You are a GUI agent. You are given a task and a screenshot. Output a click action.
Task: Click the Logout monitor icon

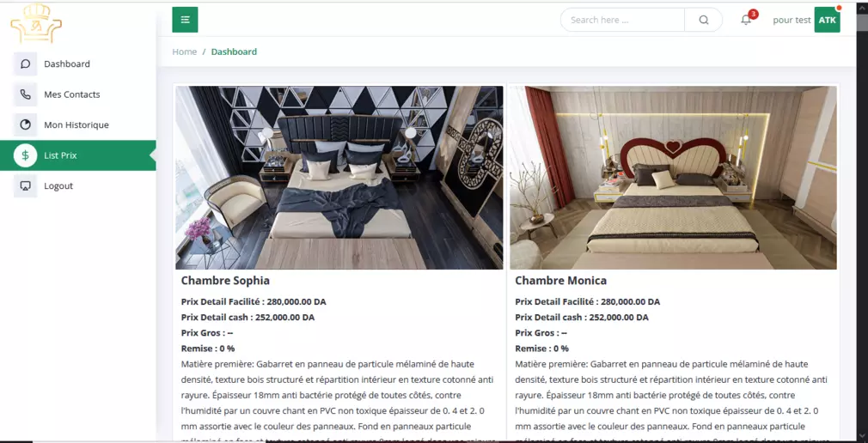tap(26, 185)
